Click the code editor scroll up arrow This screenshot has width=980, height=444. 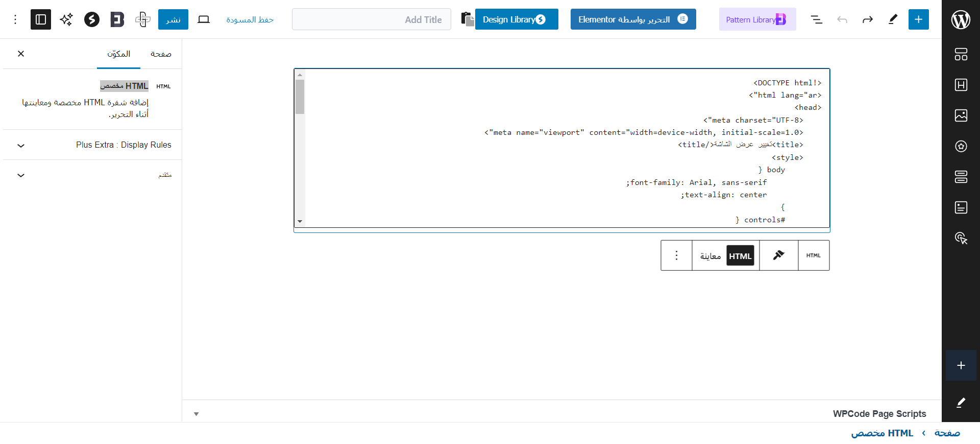point(300,75)
